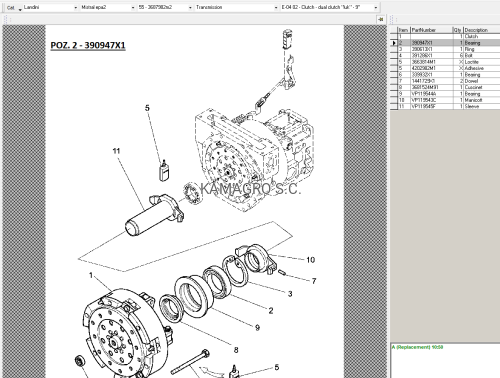Image resolution: width=500 pixels, height=378 pixels.
Task: Click callout number 8 on the diagram
Action: pyautogui.click(x=236, y=350)
